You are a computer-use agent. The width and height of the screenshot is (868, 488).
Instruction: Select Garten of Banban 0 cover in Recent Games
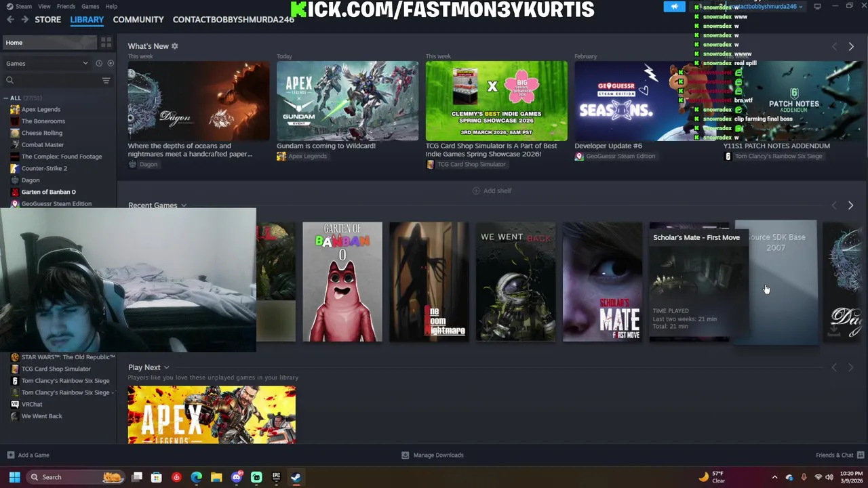coord(342,282)
